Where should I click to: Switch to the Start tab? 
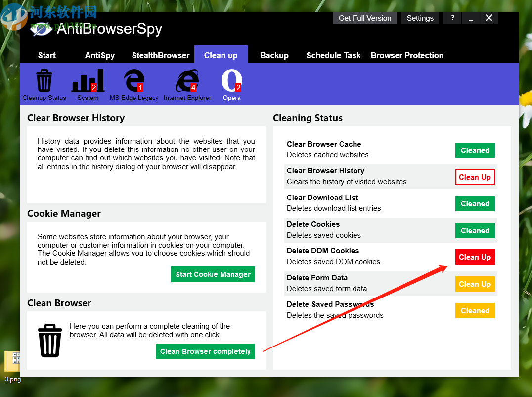point(46,55)
